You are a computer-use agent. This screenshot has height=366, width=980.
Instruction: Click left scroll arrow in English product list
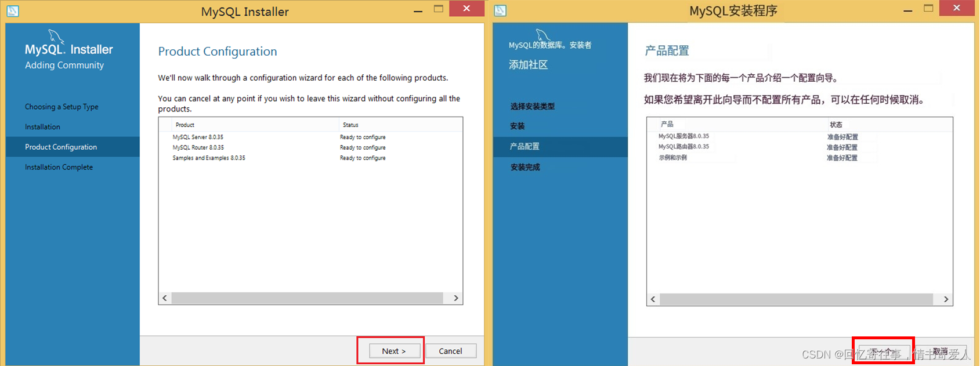click(165, 298)
